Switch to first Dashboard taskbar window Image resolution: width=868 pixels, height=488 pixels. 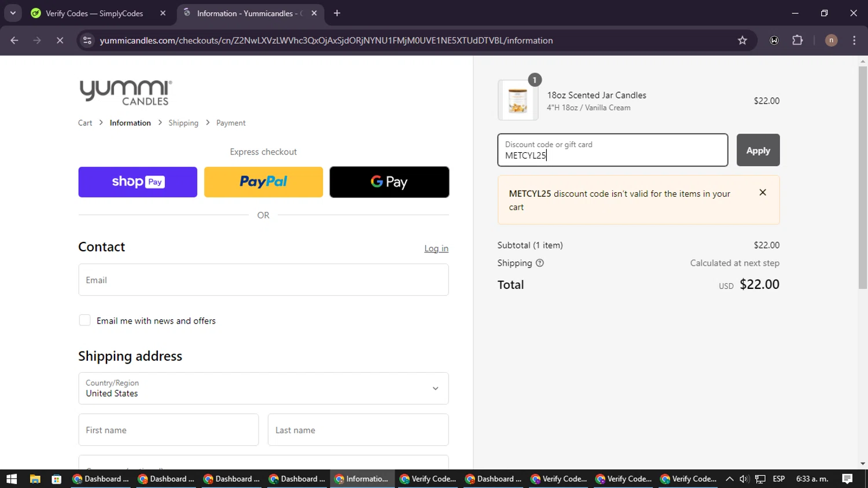pyautogui.click(x=101, y=479)
